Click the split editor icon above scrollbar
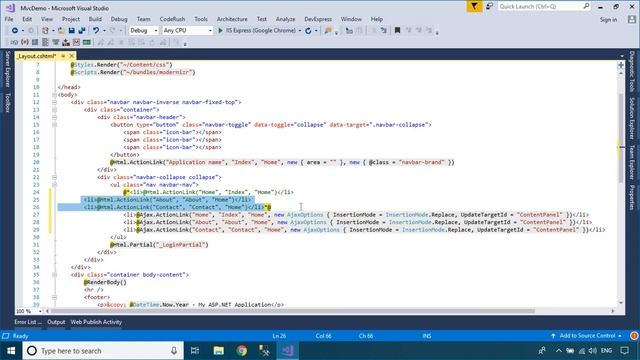The image size is (640, 360). [x=621, y=65]
